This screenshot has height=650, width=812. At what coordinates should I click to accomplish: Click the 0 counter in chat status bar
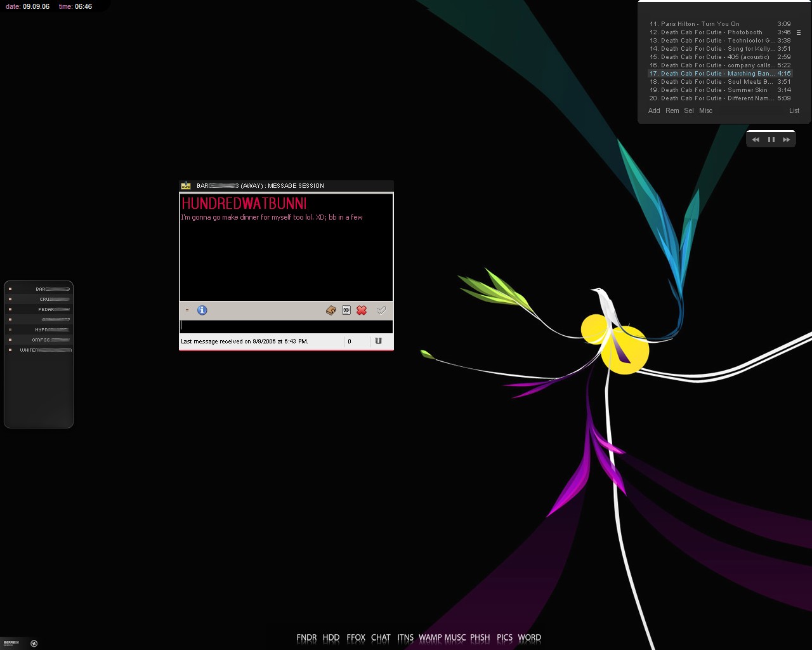[x=350, y=342]
